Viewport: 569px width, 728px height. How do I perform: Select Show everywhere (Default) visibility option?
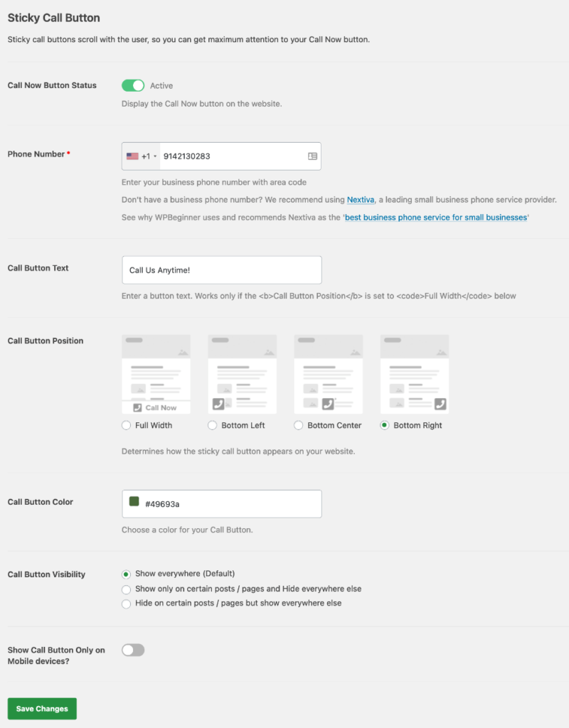(127, 574)
